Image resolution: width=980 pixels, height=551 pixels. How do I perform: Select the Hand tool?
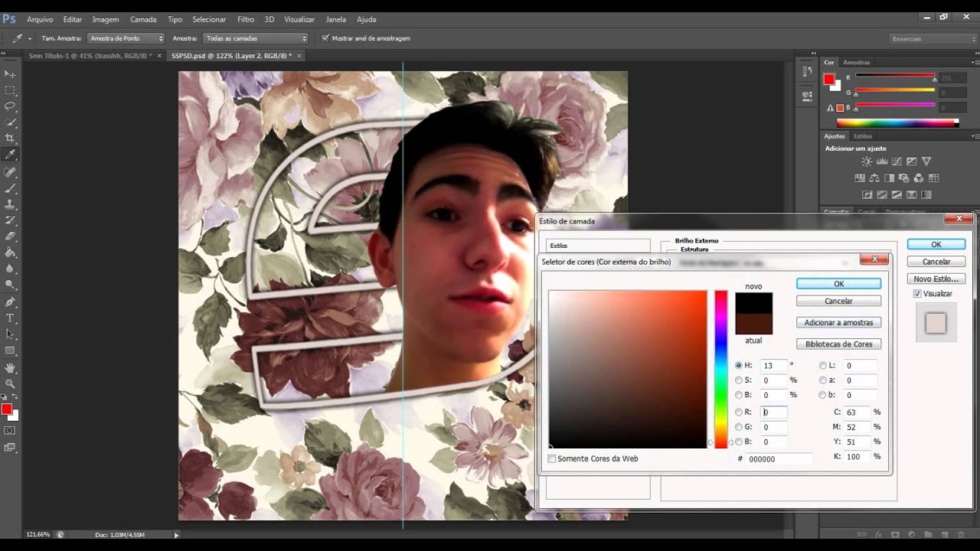tap(10, 367)
